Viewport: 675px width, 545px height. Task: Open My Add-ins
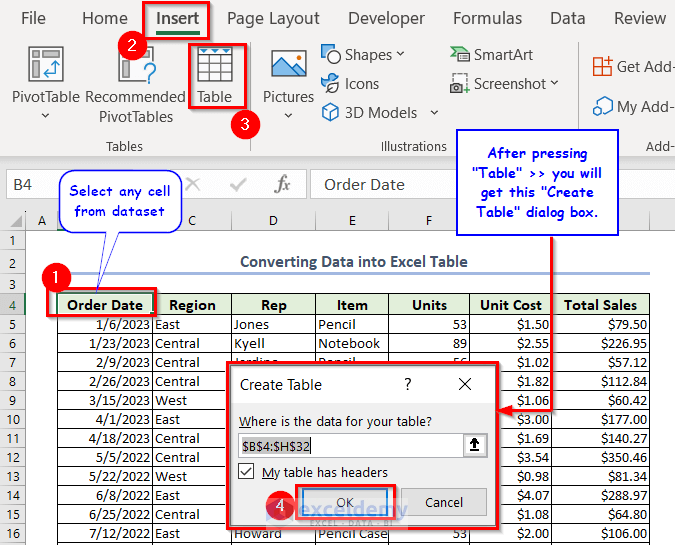tap(633, 106)
